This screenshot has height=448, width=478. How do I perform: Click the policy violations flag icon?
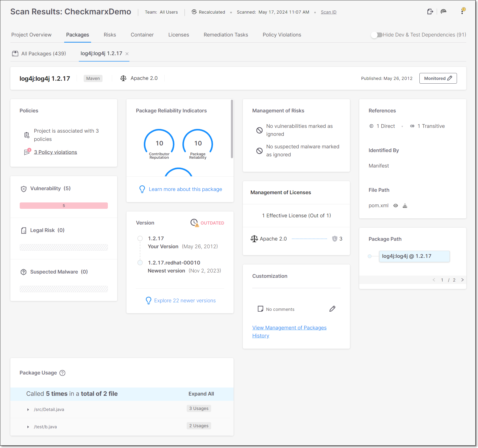point(27,152)
